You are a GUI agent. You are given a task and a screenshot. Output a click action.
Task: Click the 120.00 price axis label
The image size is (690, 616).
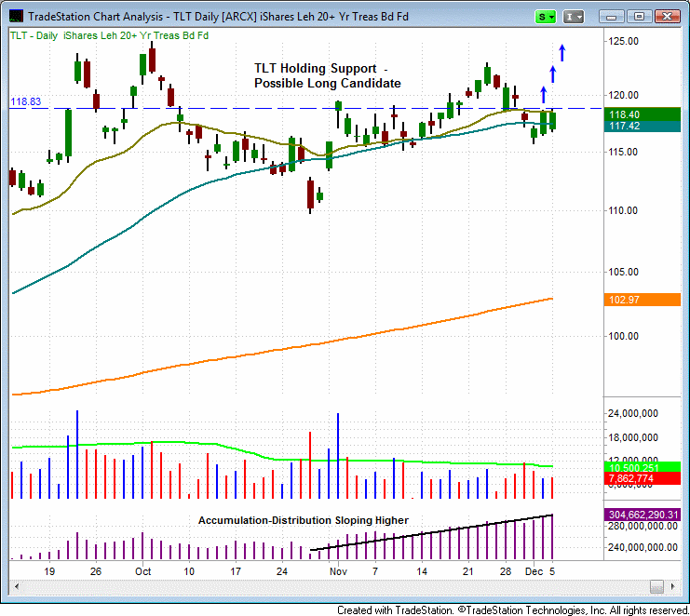623,95
